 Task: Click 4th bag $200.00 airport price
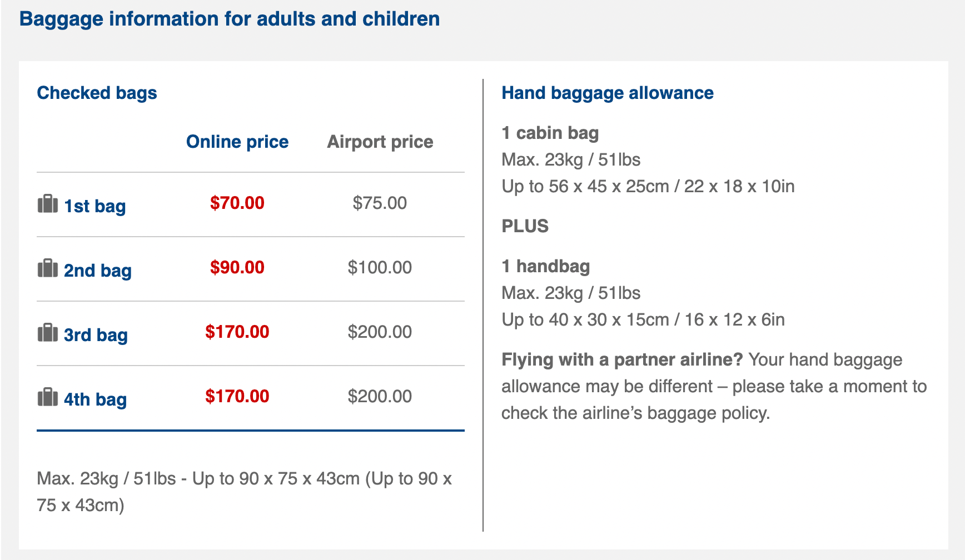point(380,396)
